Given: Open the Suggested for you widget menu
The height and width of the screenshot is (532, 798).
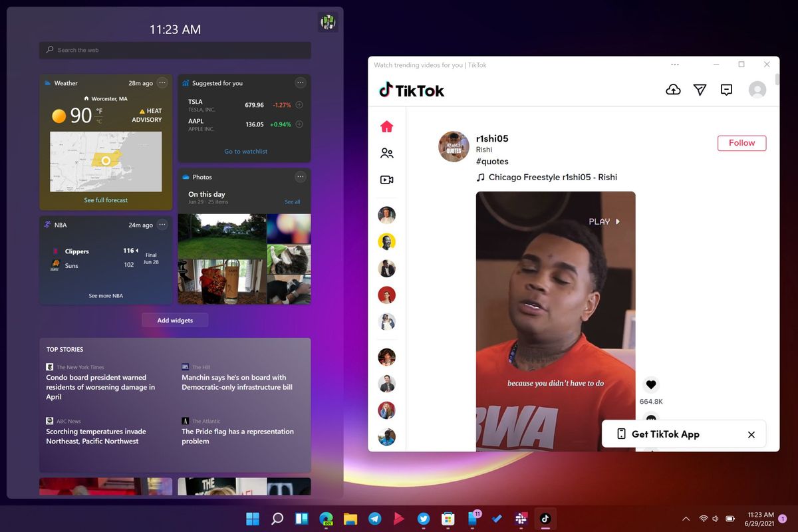Looking at the screenshot, I should pyautogui.click(x=300, y=82).
